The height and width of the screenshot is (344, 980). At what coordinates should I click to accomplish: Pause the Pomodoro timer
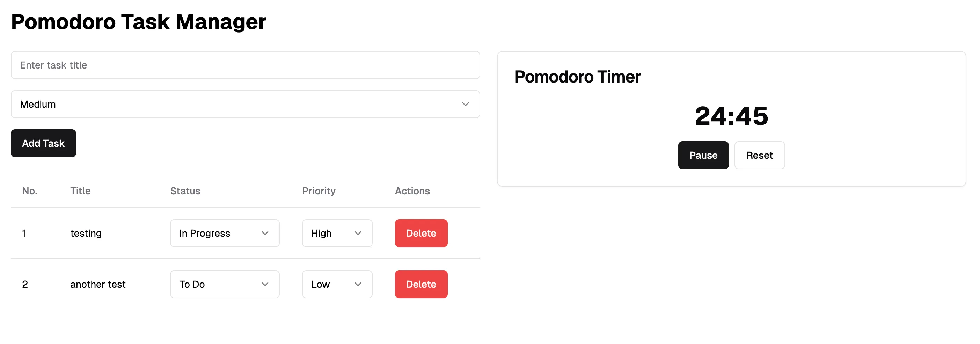[x=703, y=155]
